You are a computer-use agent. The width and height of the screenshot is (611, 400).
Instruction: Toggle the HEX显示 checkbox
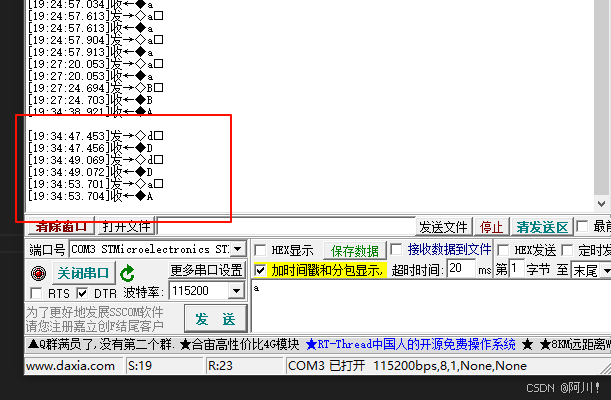point(260,250)
